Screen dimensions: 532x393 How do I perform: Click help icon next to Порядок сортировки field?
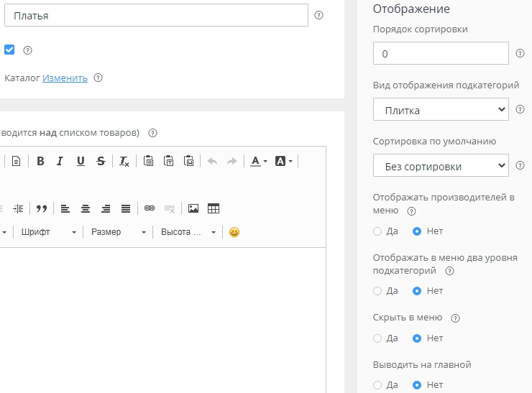pyautogui.click(x=520, y=54)
